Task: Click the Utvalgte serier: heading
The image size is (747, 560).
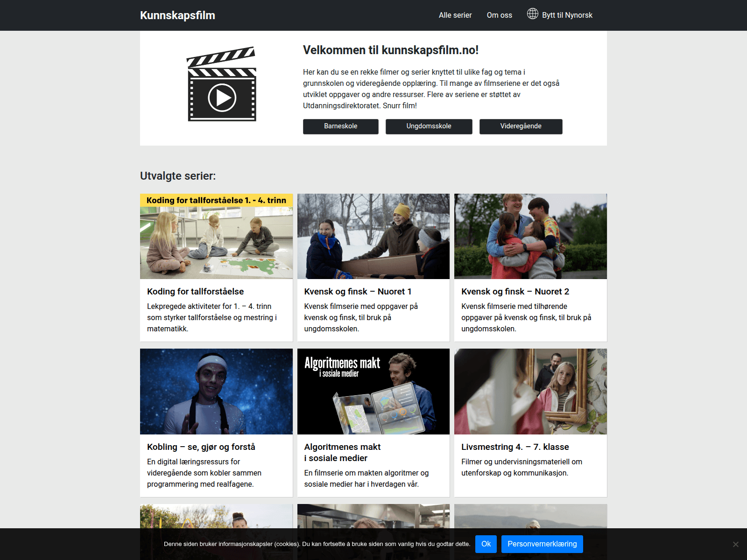Action: coord(178,176)
